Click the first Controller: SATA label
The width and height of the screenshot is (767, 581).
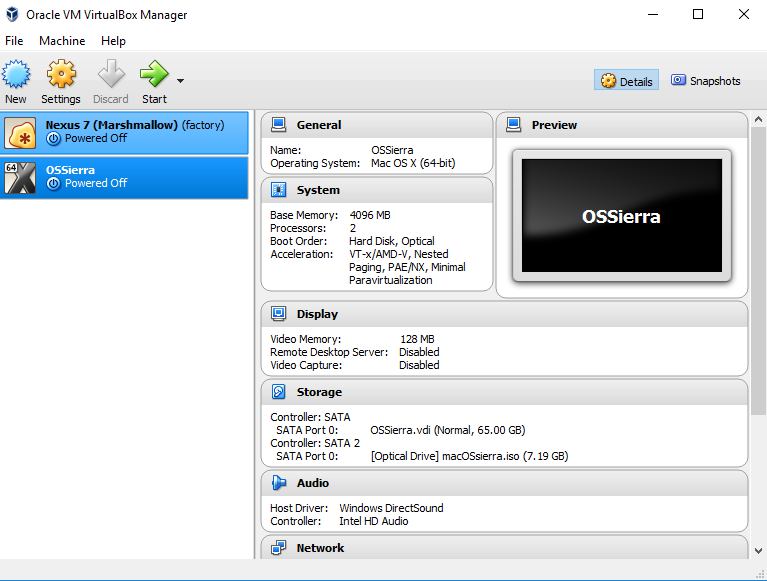coord(310,417)
